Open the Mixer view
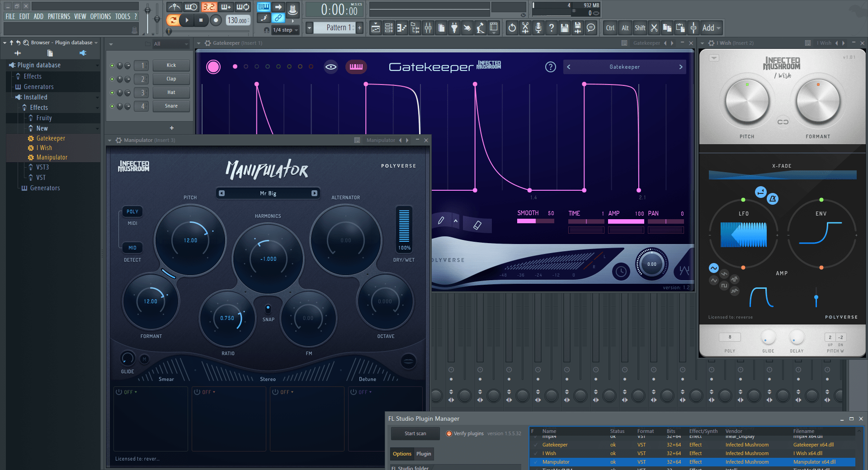 pos(428,28)
